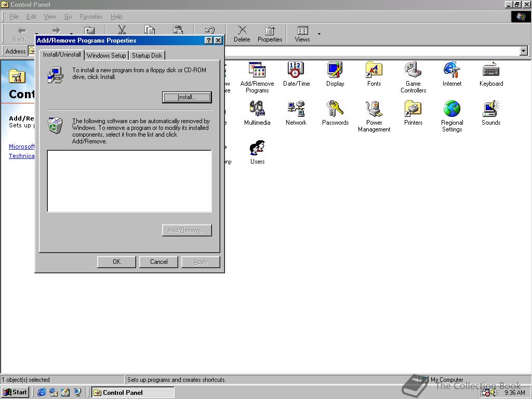Click the Show Desktop quick launch icon
Image resolution: width=532 pixels, height=399 pixels.
pos(65,392)
